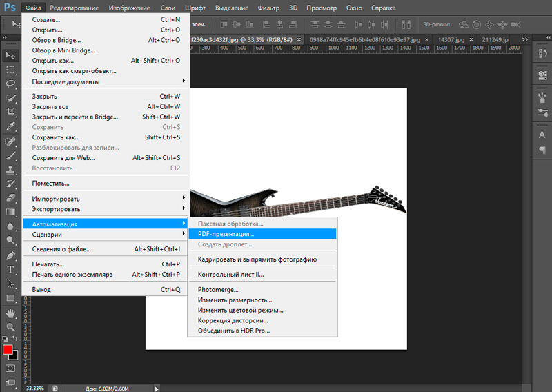552x392 pixels.
Task: Select the Lasso tool
Action: tap(10, 84)
